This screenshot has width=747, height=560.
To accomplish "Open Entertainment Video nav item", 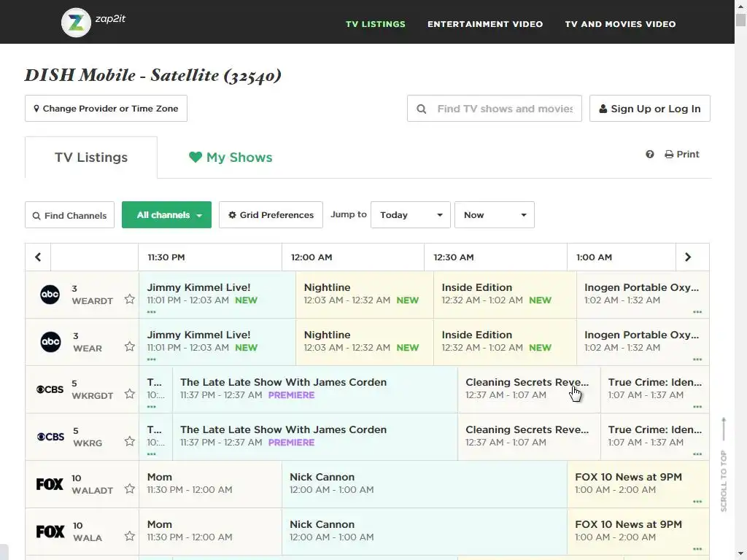I will pyautogui.click(x=485, y=24).
